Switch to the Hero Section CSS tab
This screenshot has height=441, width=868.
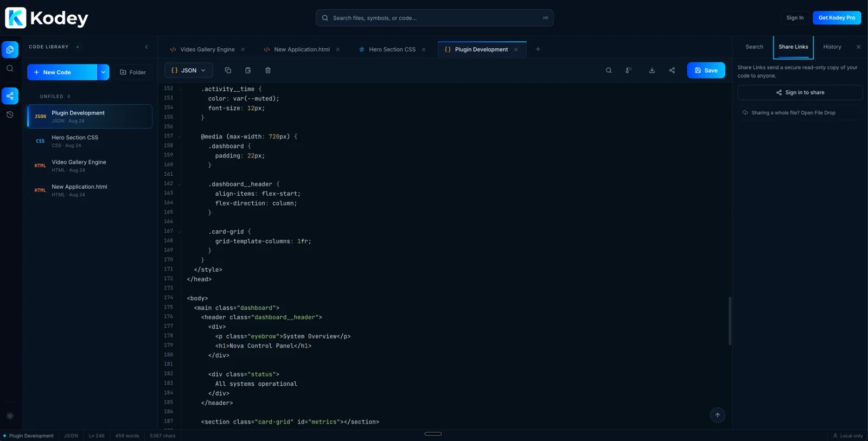coord(392,49)
